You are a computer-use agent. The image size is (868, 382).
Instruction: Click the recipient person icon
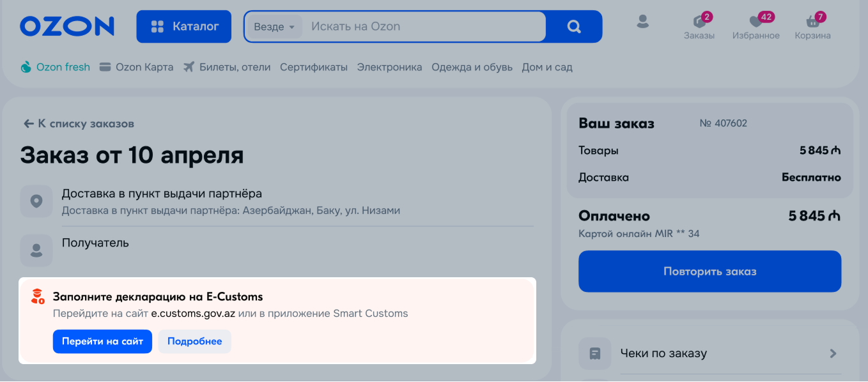(x=36, y=250)
